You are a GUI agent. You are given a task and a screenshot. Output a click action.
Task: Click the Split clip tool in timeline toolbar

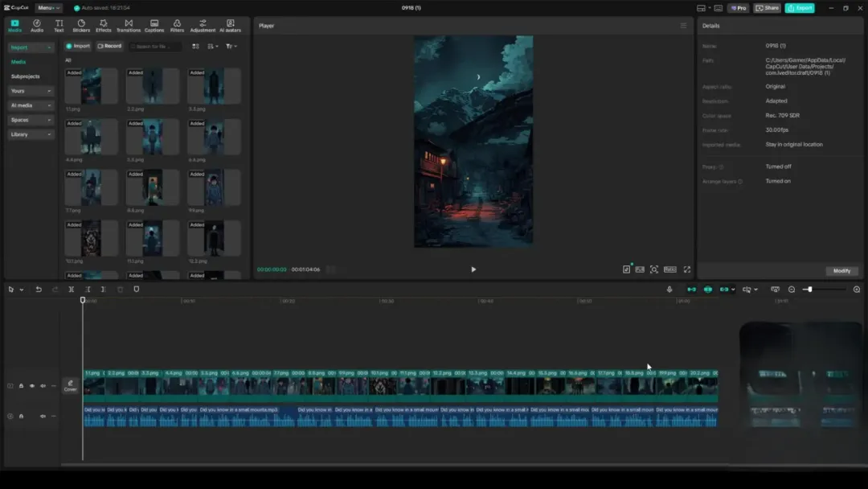pos(72,290)
